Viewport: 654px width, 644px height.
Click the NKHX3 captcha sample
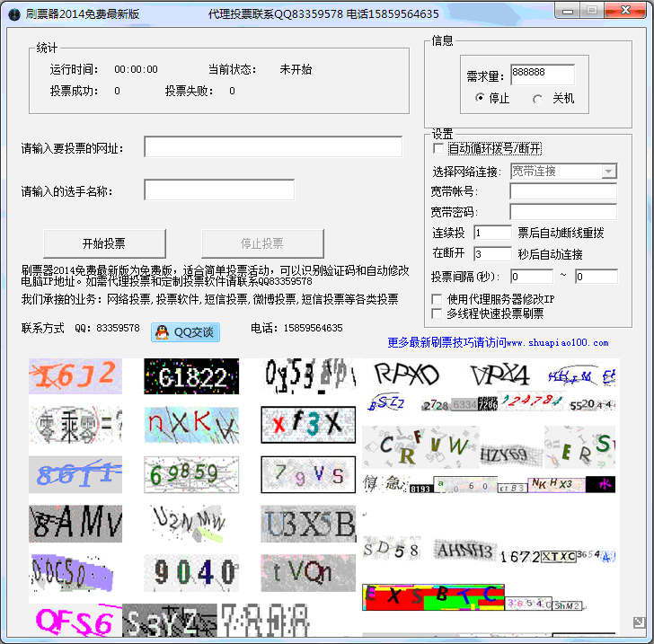(x=556, y=485)
